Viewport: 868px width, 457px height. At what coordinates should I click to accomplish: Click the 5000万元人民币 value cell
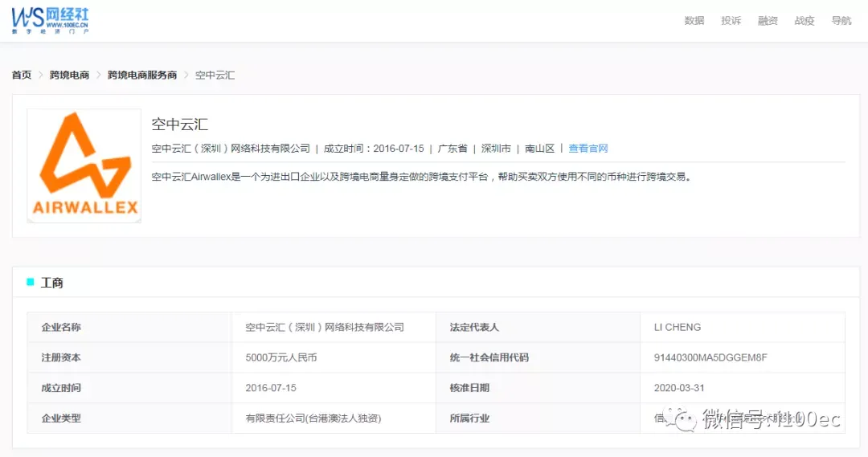pyautogui.click(x=334, y=357)
